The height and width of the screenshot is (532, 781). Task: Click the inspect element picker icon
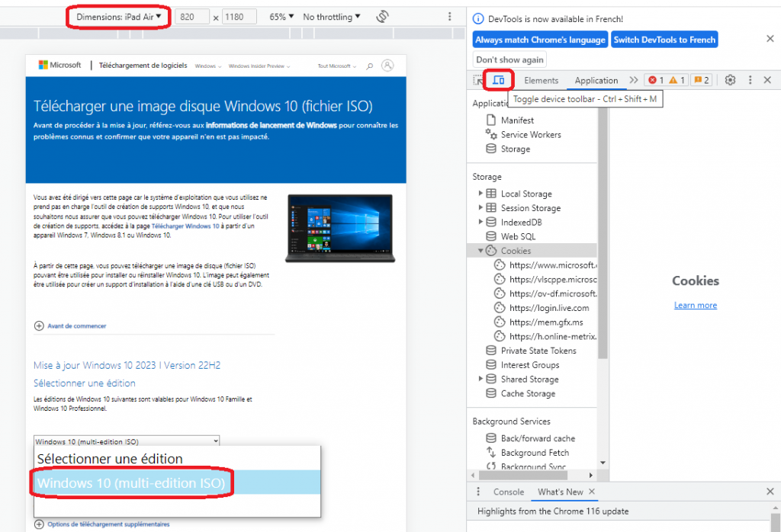477,79
